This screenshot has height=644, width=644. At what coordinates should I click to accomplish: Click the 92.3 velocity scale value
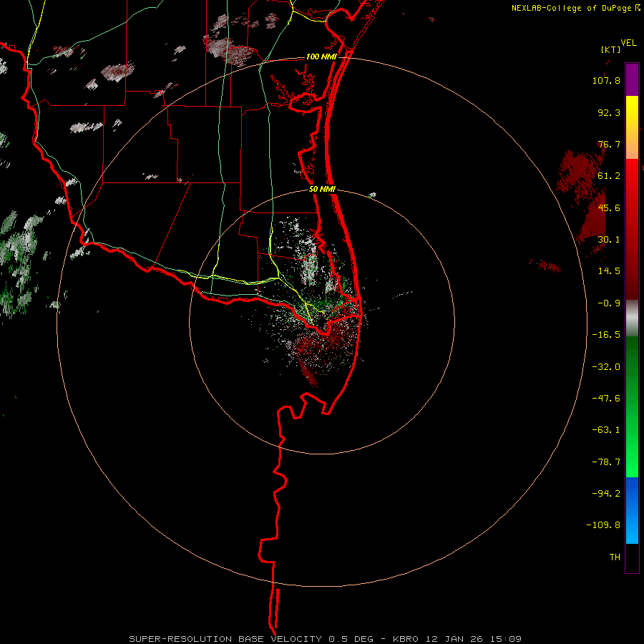[x=609, y=113]
